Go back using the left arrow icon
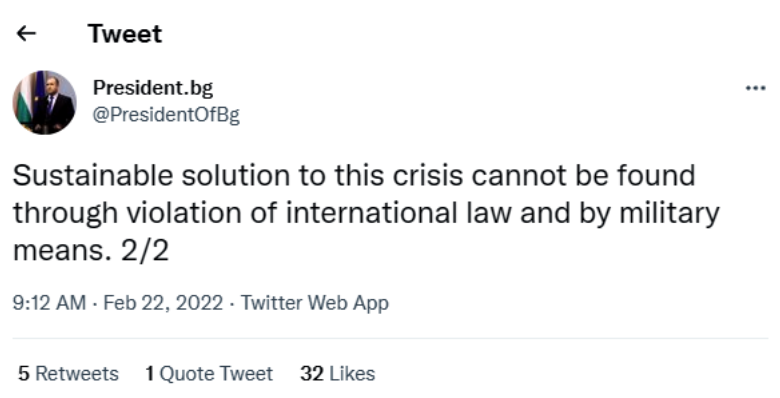Viewport: 780px width, 398px height. point(26,34)
